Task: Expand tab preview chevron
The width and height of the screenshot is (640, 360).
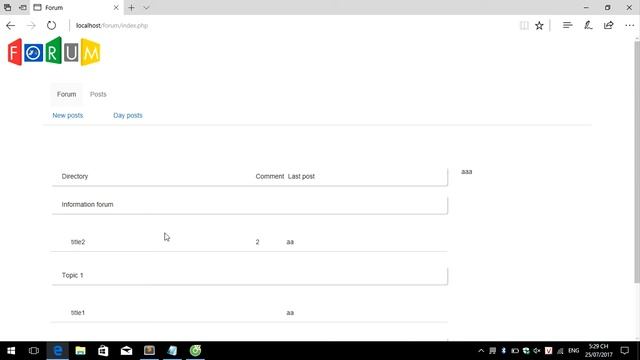Action: 146,8
